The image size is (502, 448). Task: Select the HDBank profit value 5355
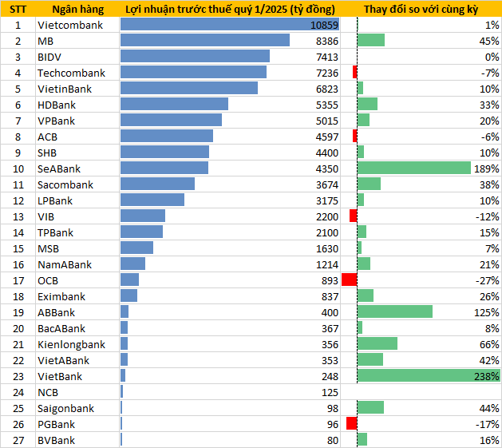[x=326, y=105]
